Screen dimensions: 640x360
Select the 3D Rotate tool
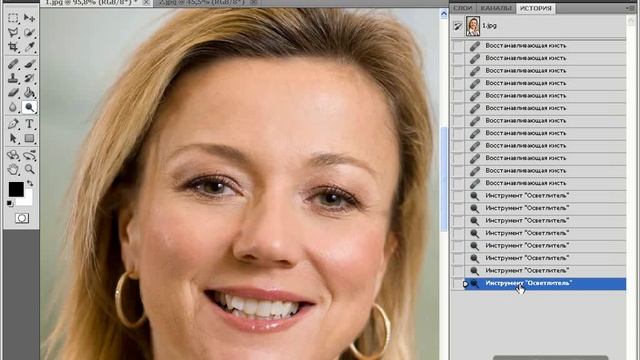(13, 155)
